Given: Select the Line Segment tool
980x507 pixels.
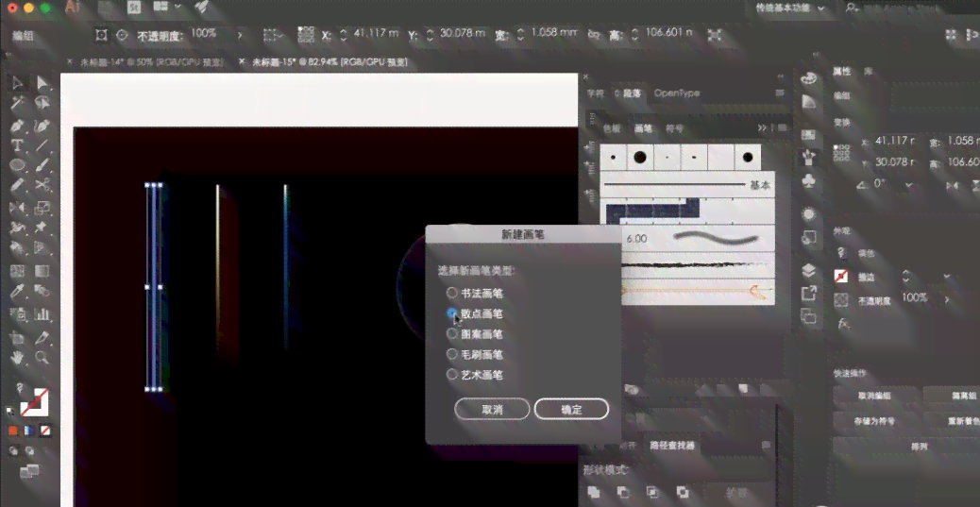Looking at the screenshot, I should [42, 146].
